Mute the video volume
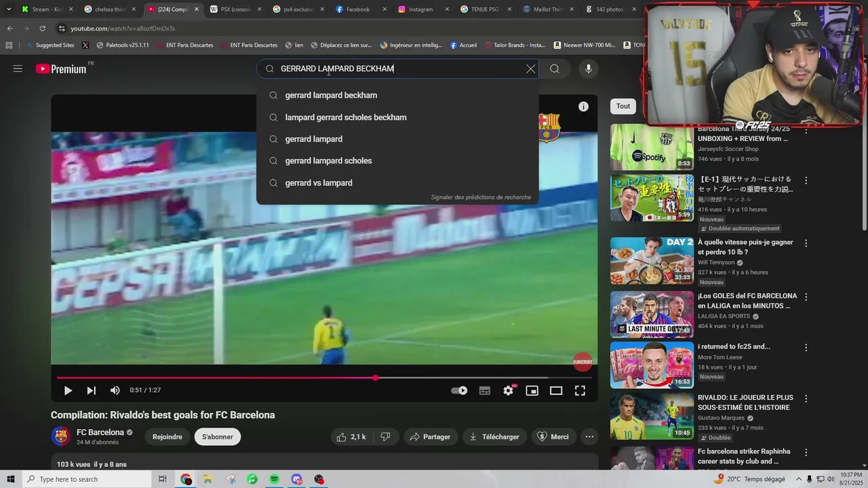This screenshot has height=488, width=868. 115,390
